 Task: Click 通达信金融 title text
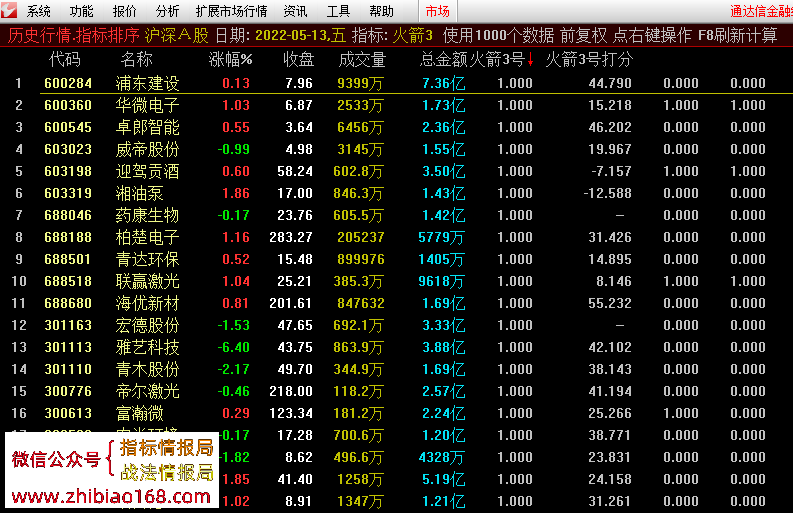(x=761, y=11)
